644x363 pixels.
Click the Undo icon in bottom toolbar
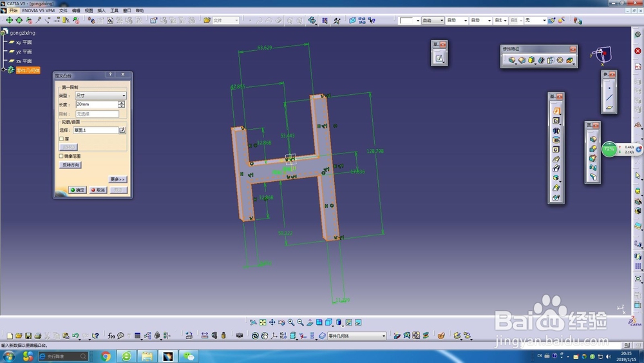75,336
